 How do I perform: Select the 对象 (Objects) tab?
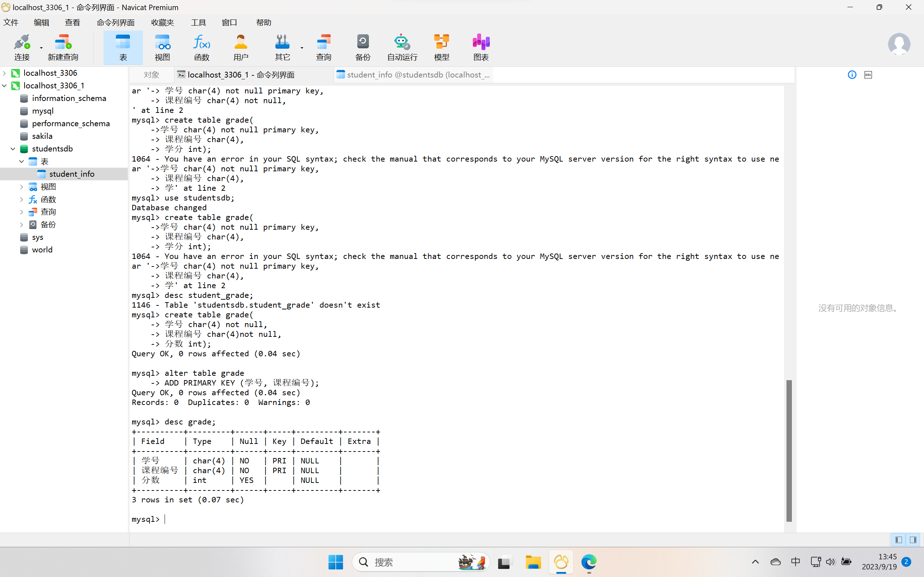152,75
